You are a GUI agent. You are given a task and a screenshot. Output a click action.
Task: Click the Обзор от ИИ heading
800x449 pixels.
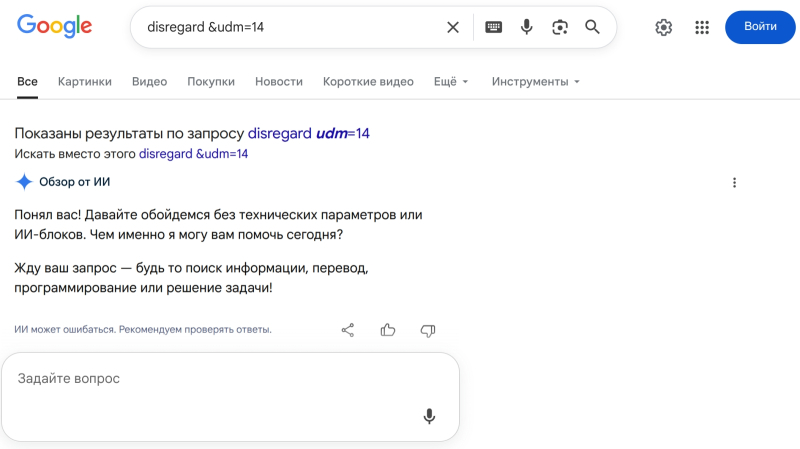click(x=74, y=182)
